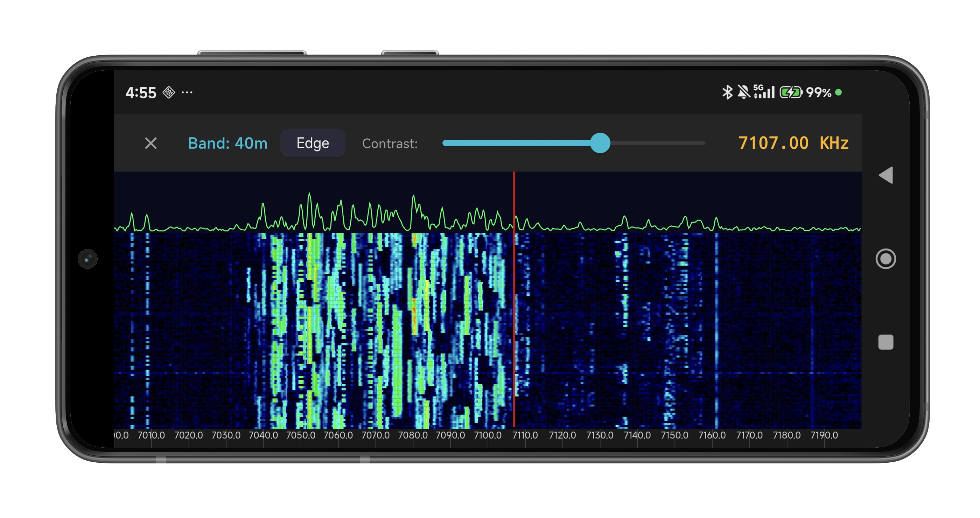Tap the contrast slider handle
Image resolution: width=980 pixels, height=518 pixels.
600,143
